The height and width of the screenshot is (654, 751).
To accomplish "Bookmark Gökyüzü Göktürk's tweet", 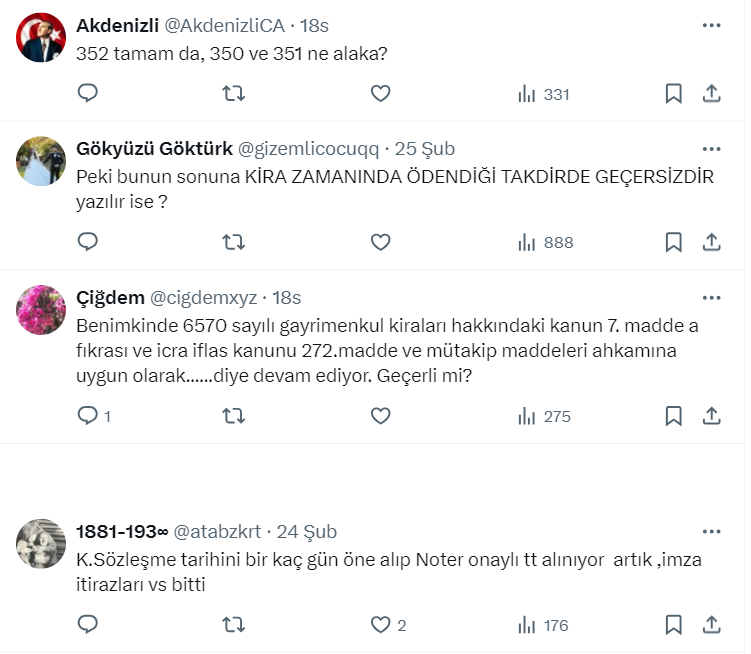I will coord(673,242).
